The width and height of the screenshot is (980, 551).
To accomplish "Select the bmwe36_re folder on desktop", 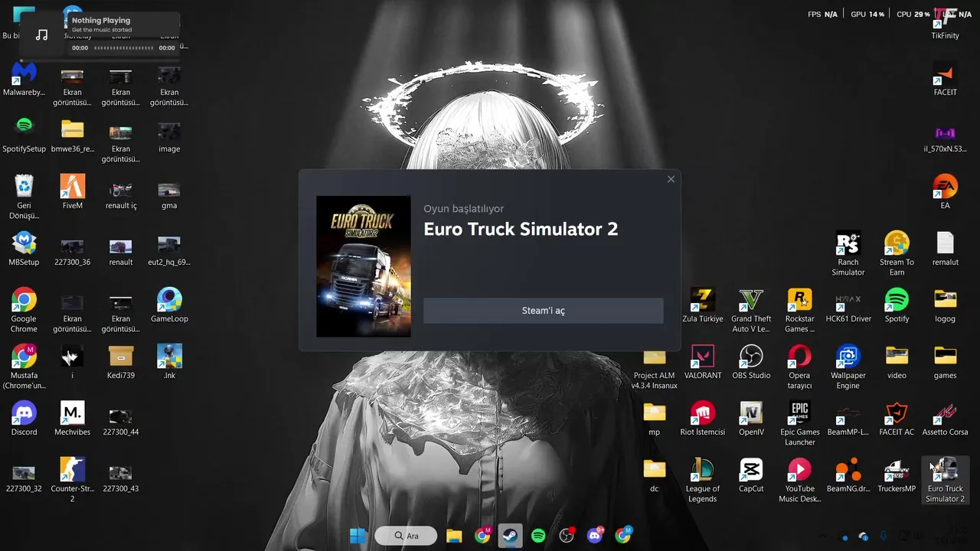I will [x=72, y=135].
